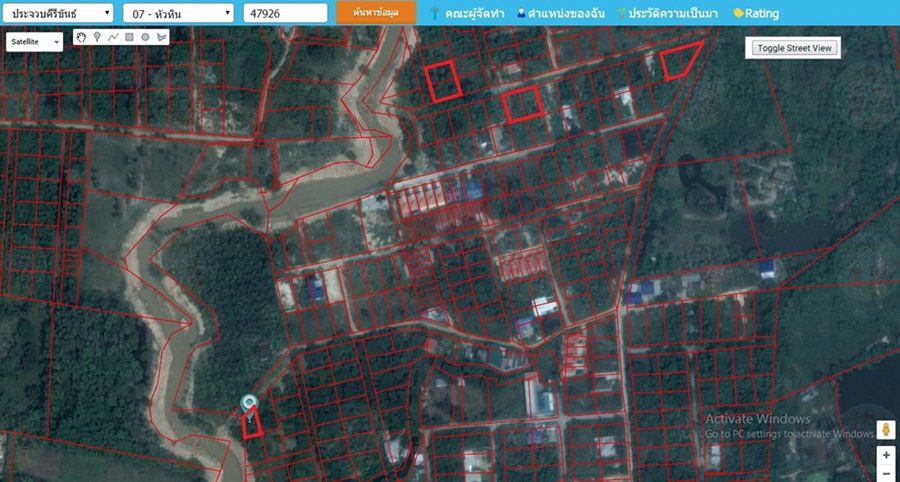Screen dimensions: 900x482
Task: Toggle Street View on the map
Action: click(793, 48)
